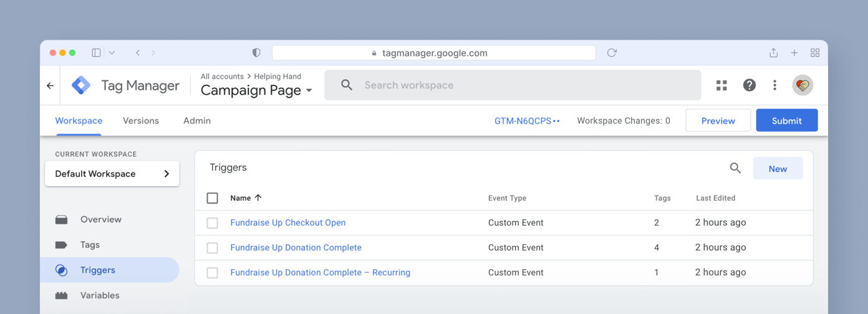Viewport: 868px width, 314px height.
Task: Show the tab overview grid icon
Action: point(815,53)
